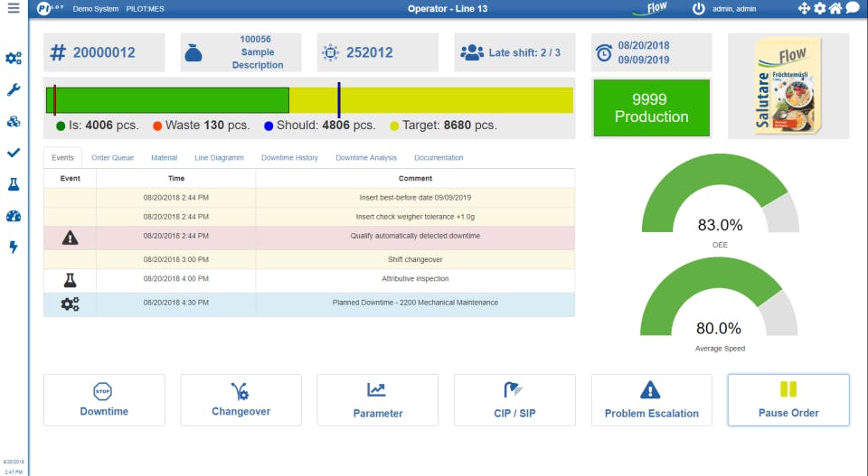Switch to the Events tab
This screenshot has height=476, width=868.
[x=62, y=157]
